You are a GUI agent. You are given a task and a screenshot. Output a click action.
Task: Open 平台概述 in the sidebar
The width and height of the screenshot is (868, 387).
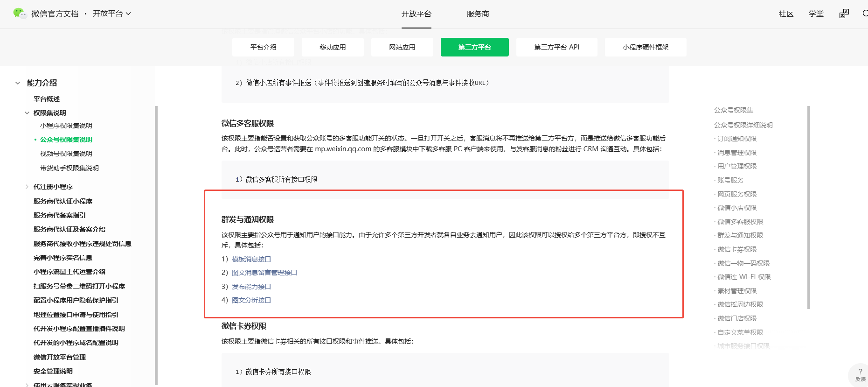[47, 99]
